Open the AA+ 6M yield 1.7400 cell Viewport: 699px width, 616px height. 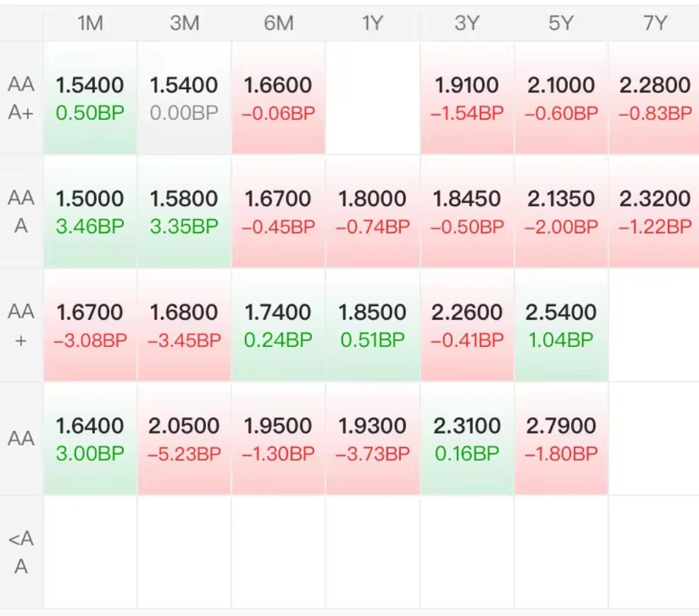pos(278,326)
